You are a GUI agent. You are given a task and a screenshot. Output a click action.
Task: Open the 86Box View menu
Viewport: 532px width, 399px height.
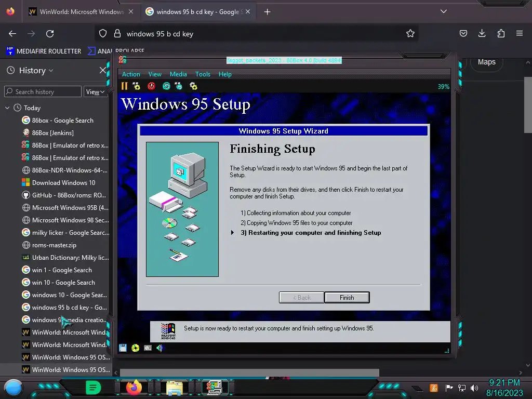pyautogui.click(x=155, y=74)
